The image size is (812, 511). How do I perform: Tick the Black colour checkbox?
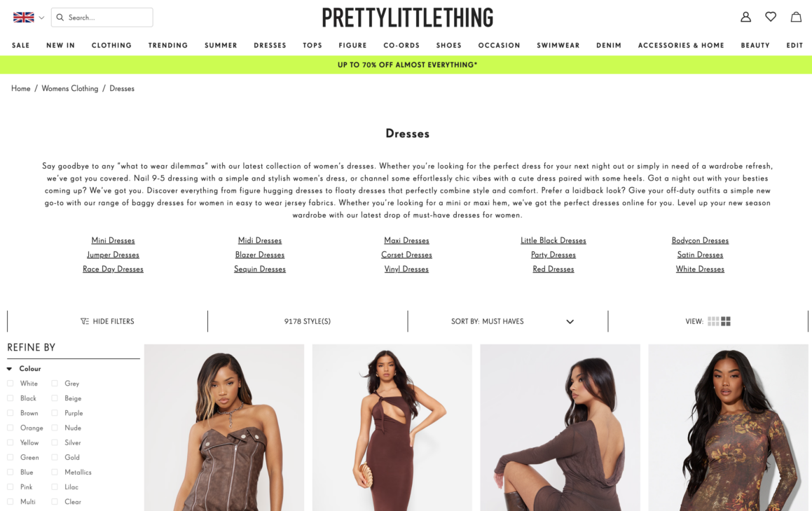point(11,398)
